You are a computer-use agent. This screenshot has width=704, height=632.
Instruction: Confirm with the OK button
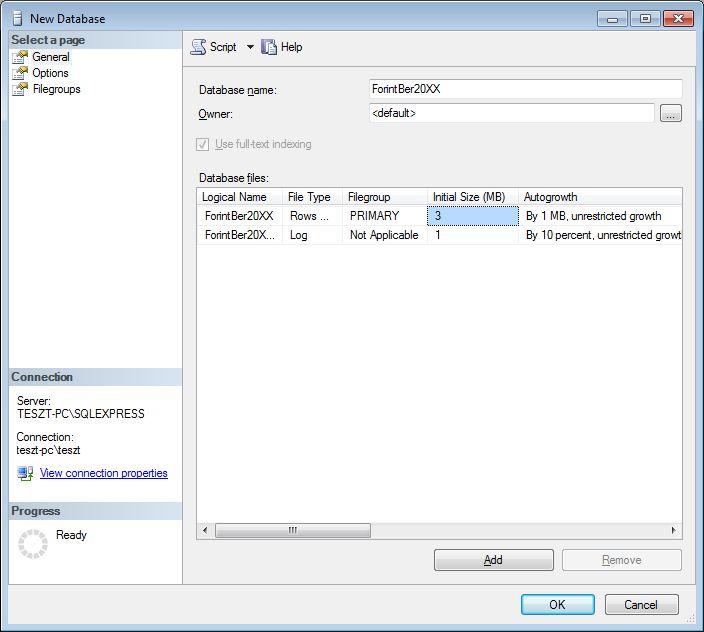click(x=558, y=604)
